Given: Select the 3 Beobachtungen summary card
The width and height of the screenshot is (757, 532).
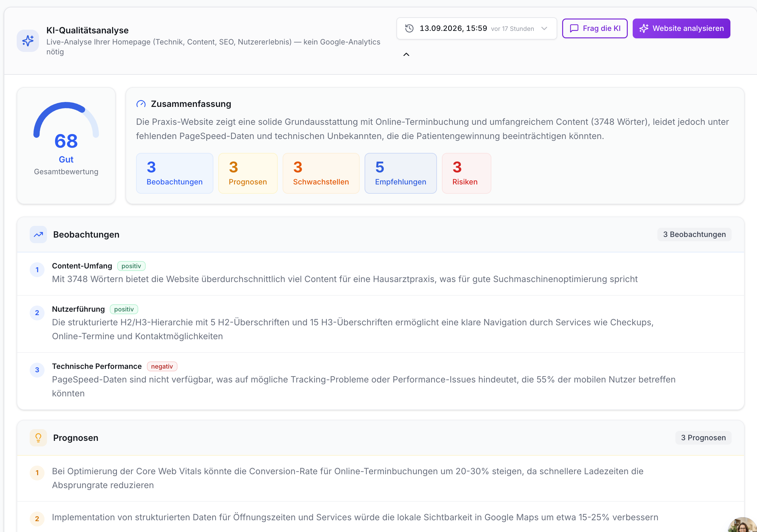Looking at the screenshot, I should coord(174,173).
